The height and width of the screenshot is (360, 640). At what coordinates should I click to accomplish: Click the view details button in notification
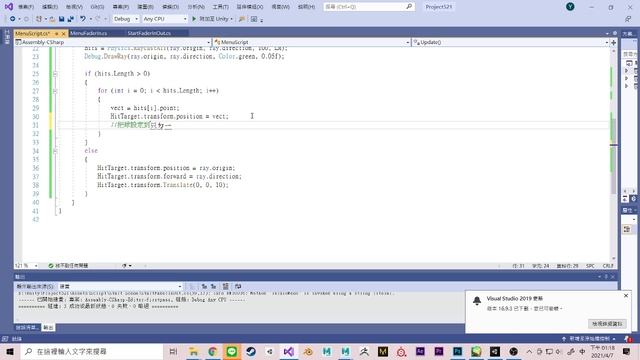click(607, 324)
